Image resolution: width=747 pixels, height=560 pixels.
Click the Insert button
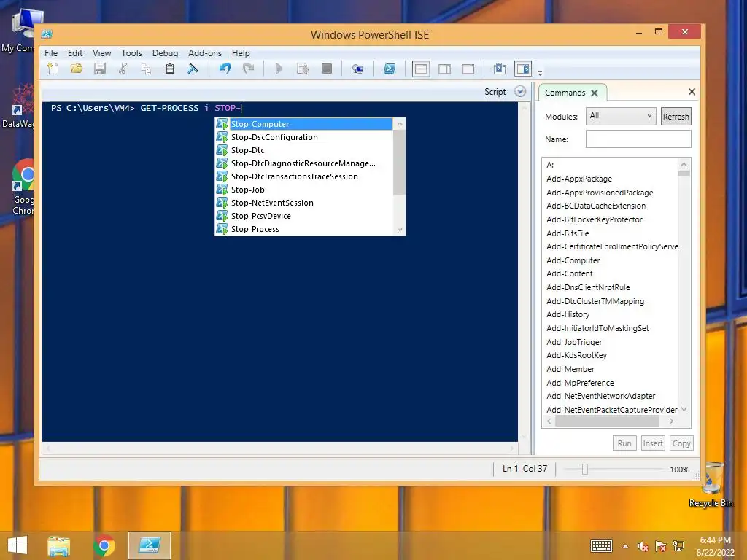tap(653, 443)
